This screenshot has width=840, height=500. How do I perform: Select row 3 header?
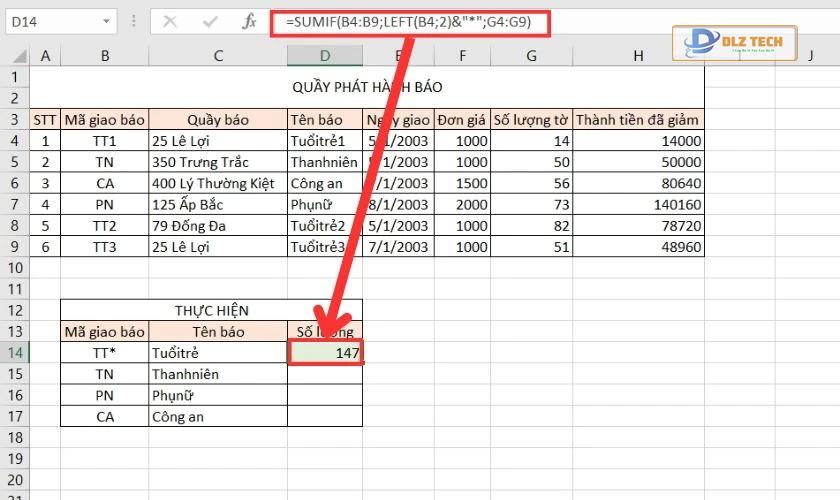(x=14, y=120)
